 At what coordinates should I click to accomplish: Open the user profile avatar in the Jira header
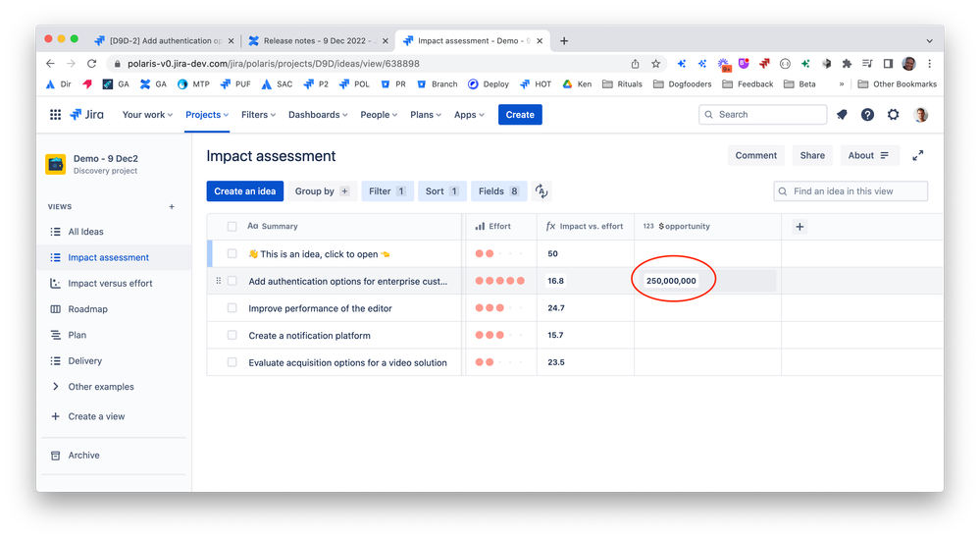pos(920,115)
